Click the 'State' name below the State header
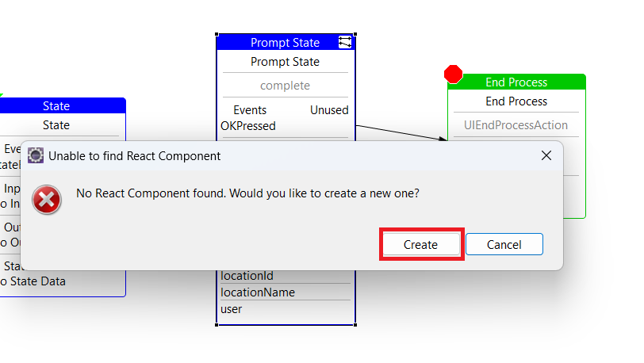Image resolution: width=644 pixels, height=363 pixels. click(56, 125)
